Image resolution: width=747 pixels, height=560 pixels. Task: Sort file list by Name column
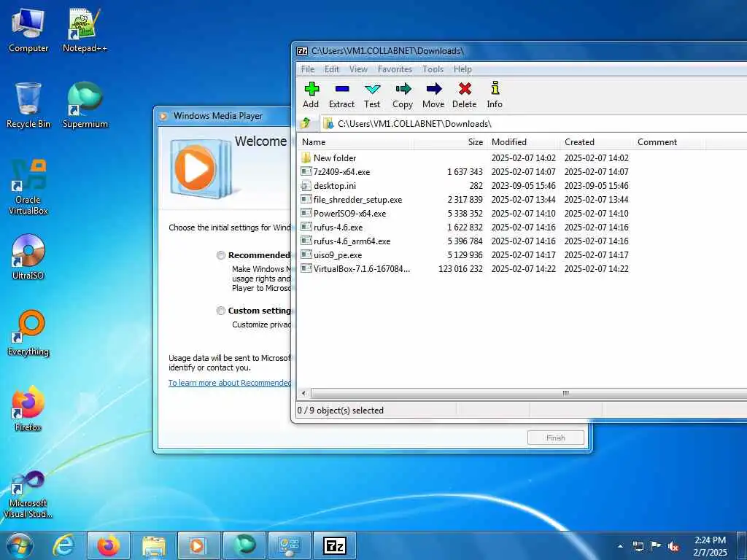355,142
